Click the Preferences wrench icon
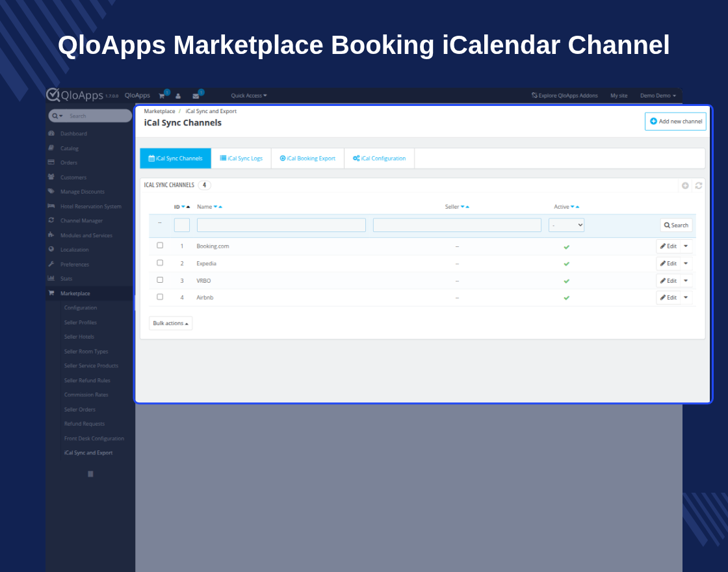728x572 pixels. [x=51, y=264]
